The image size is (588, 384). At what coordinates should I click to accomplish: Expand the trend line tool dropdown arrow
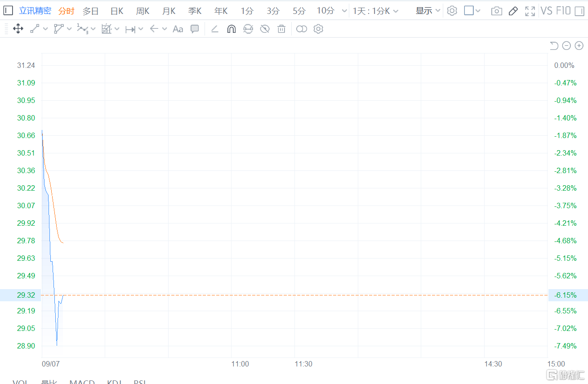(x=45, y=29)
